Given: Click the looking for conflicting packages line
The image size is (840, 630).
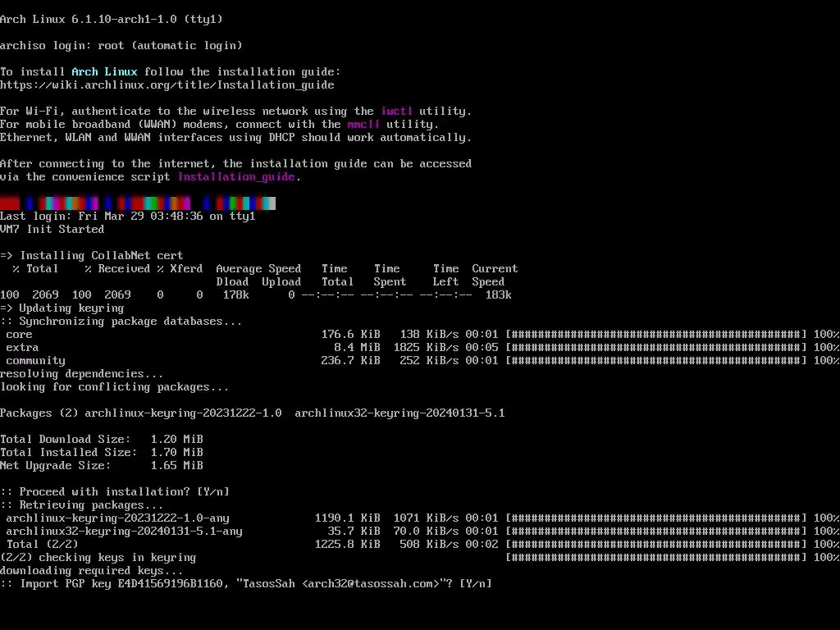Looking at the screenshot, I should click(115, 387).
